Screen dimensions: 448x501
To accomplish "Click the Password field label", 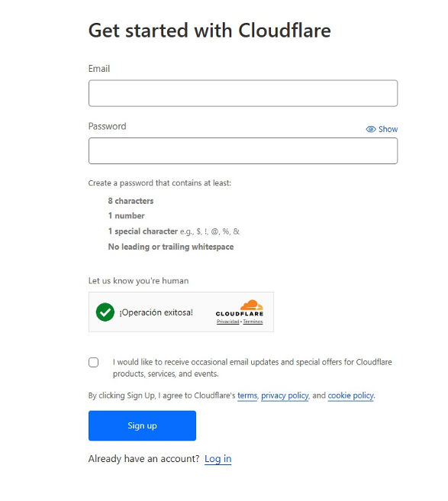I will click(108, 126).
